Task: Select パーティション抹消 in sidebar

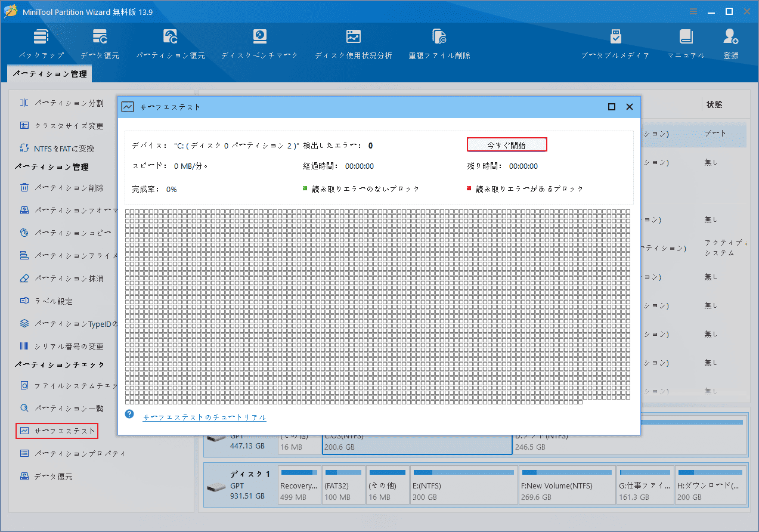Action: click(61, 279)
